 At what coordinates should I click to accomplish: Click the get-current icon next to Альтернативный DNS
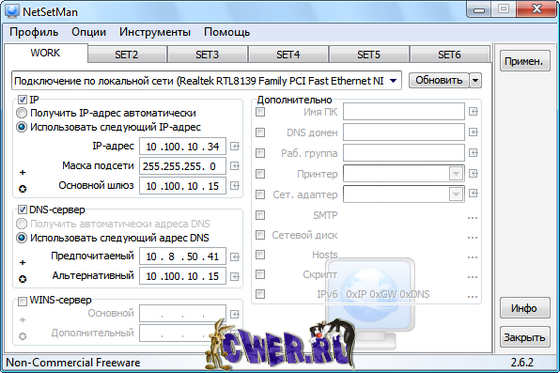click(x=234, y=276)
